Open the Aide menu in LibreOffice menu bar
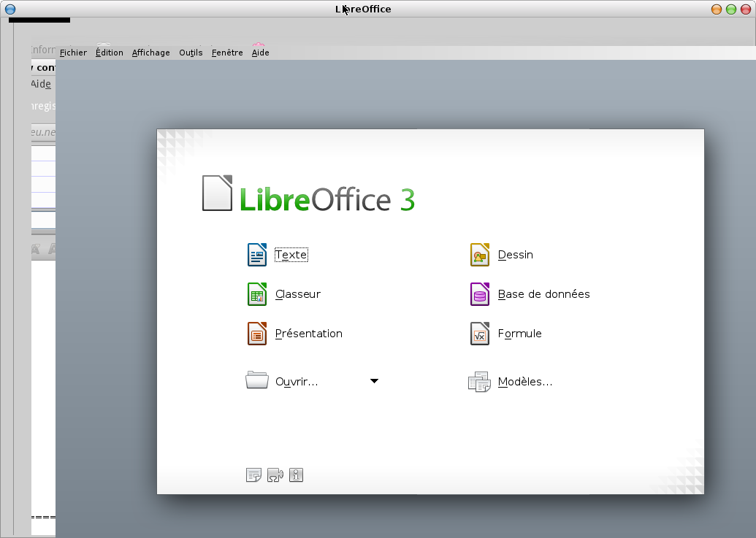 click(x=260, y=53)
